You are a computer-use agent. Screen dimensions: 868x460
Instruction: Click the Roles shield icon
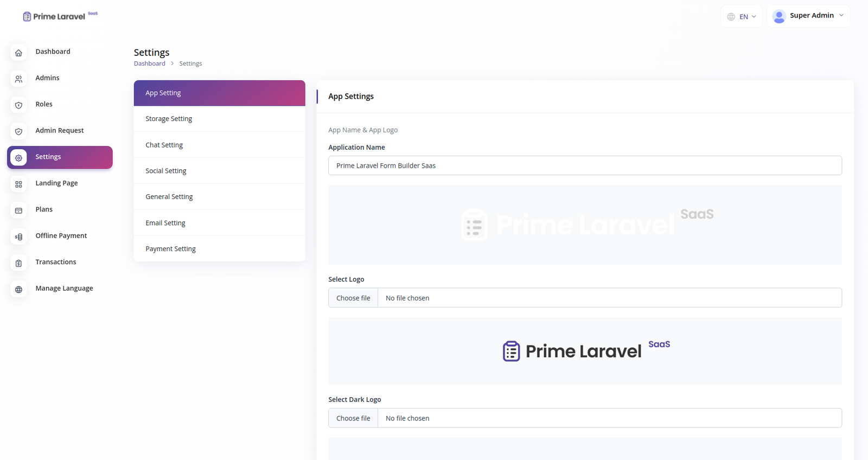[x=18, y=105]
